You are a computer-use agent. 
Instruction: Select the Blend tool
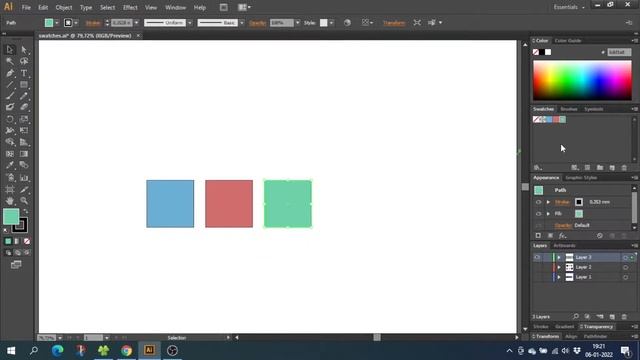tap(24, 165)
